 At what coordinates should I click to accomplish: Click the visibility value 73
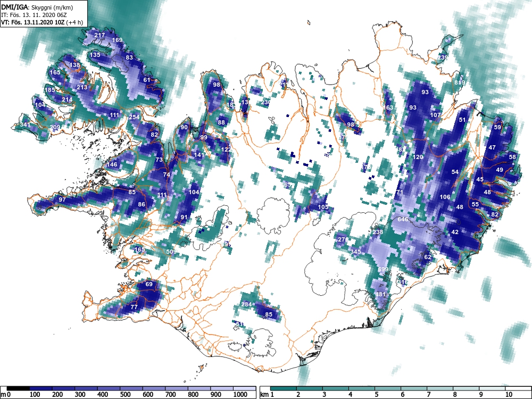[x=159, y=160]
